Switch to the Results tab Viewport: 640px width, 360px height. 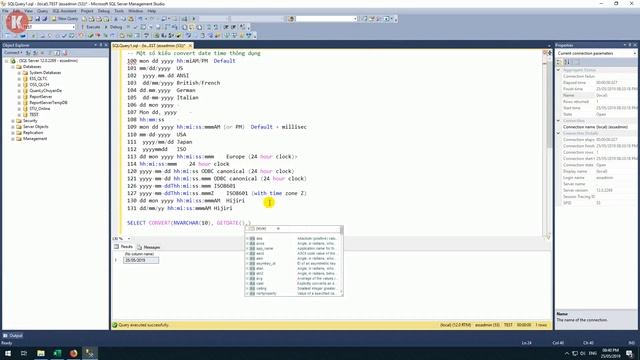coord(123,247)
